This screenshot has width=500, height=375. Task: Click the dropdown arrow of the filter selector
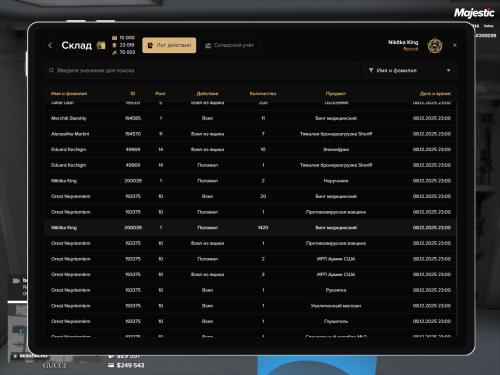[x=448, y=71]
